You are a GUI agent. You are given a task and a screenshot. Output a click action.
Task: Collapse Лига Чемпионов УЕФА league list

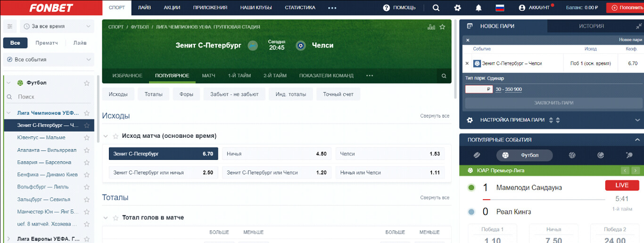click(8, 113)
